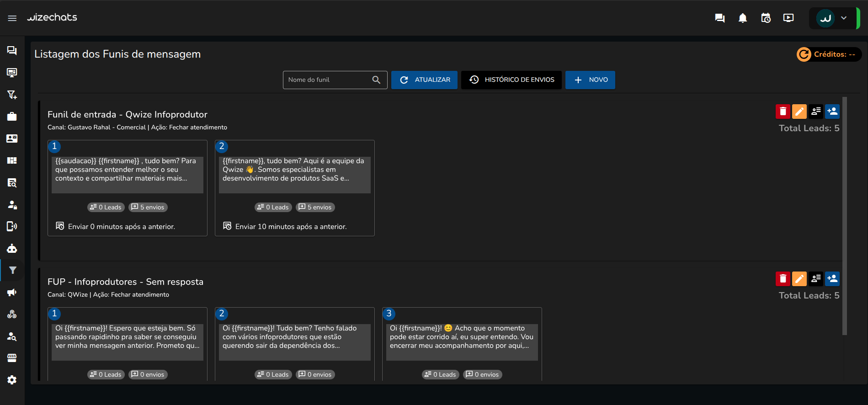Open the user search icon in sidebar

point(12,336)
